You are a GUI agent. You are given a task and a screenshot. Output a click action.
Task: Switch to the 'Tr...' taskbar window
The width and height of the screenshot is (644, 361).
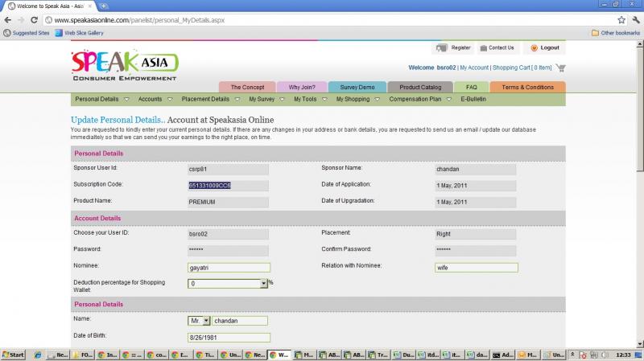coord(378,355)
